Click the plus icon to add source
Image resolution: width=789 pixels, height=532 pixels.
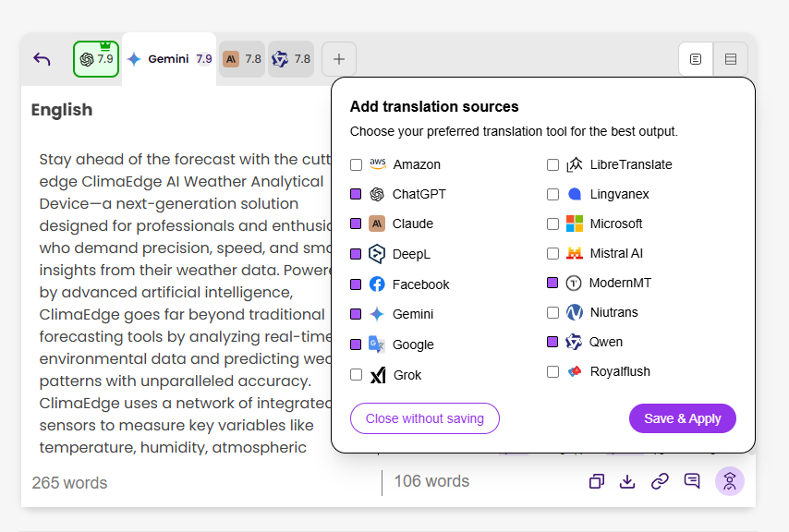(339, 59)
